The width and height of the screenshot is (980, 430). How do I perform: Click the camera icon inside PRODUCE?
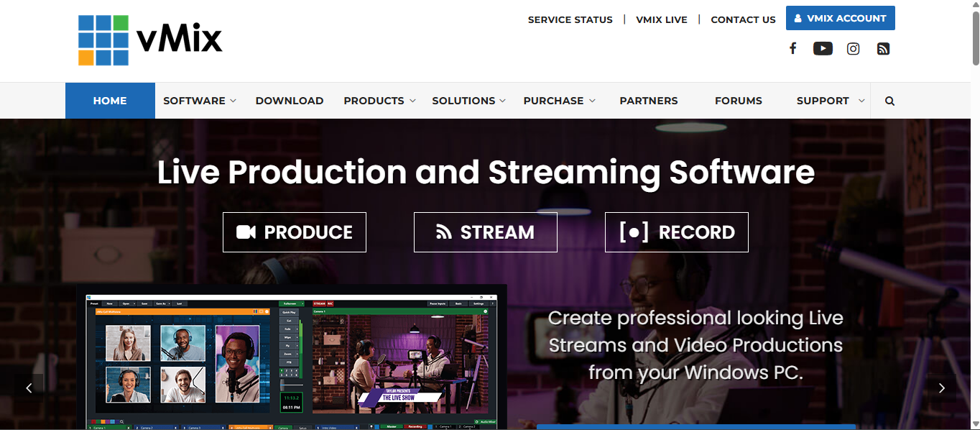coord(244,232)
